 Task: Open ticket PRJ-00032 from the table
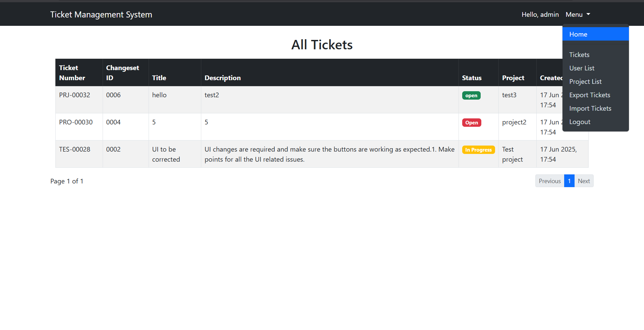click(x=74, y=95)
